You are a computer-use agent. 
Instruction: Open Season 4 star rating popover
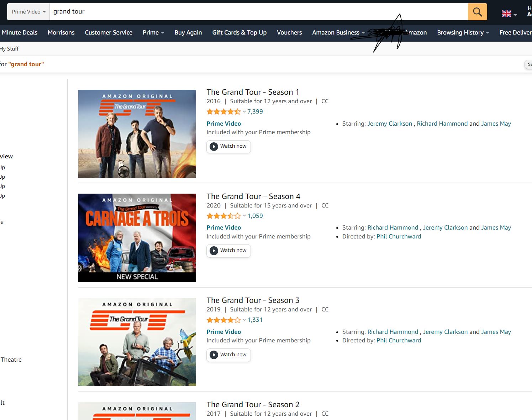coord(244,216)
